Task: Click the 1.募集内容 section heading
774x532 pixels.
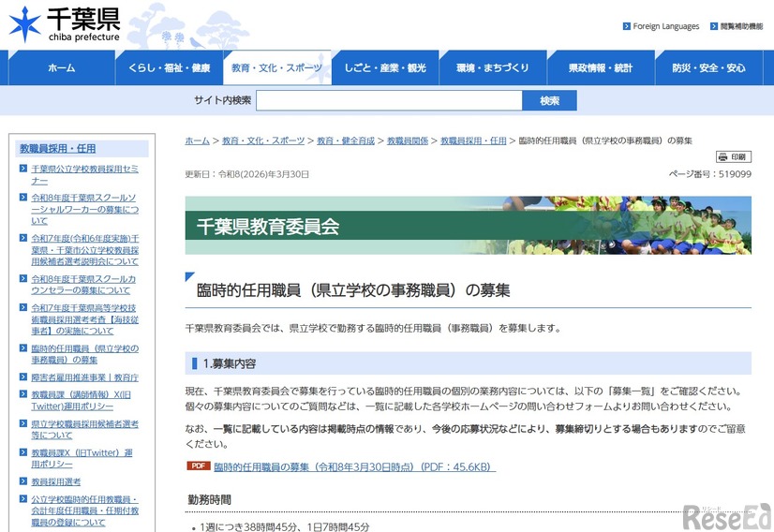Action: tap(468, 363)
